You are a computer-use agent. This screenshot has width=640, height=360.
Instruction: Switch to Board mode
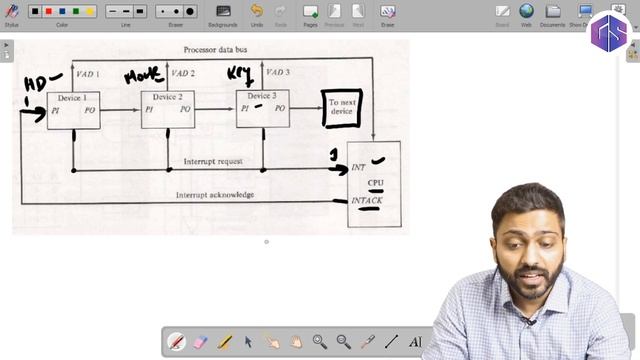(x=502, y=15)
